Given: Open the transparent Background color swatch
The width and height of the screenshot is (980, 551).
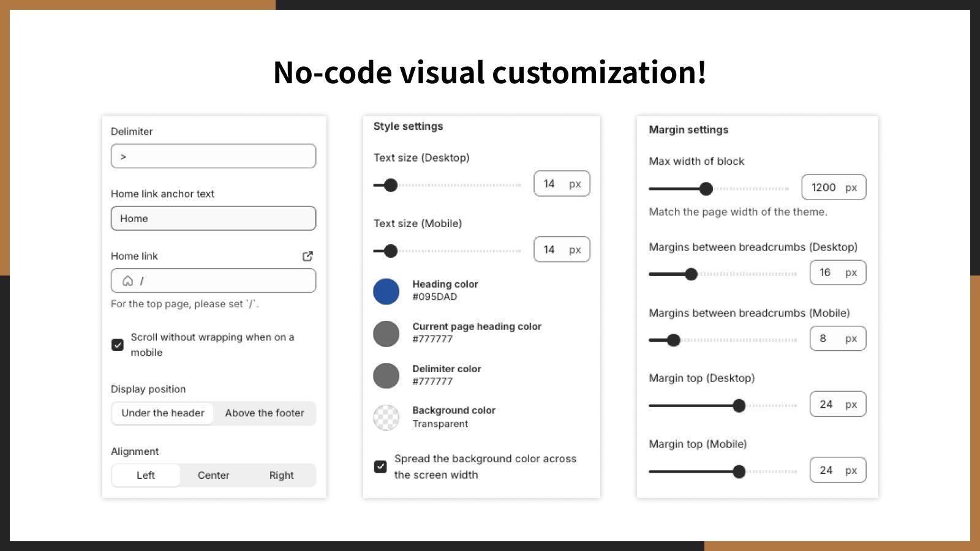Looking at the screenshot, I should click(386, 418).
